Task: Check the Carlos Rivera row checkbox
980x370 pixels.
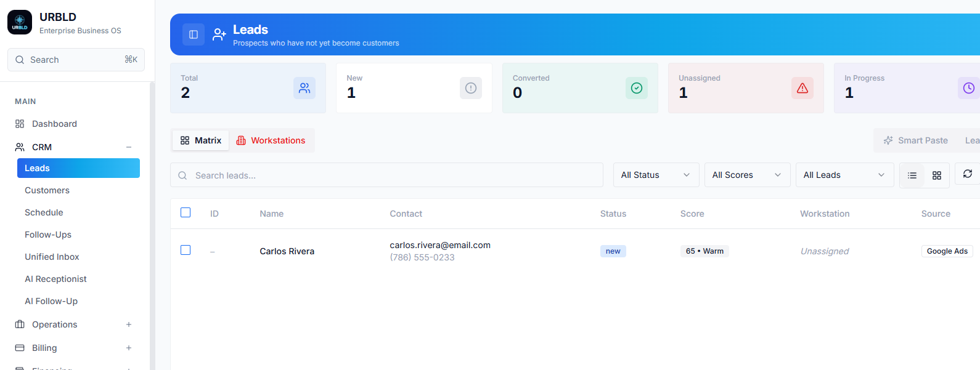Action: pyautogui.click(x=186, y=250)
